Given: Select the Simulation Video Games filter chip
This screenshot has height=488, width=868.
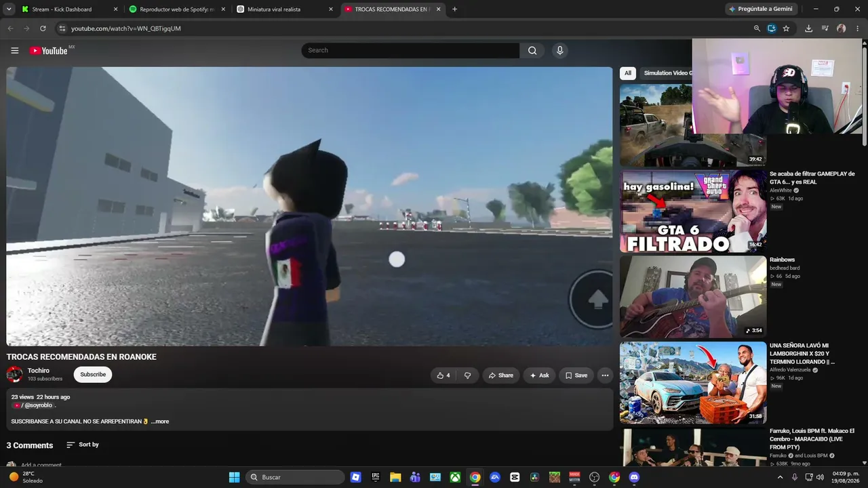Looking at the screenshot, I should click(667, 73).
